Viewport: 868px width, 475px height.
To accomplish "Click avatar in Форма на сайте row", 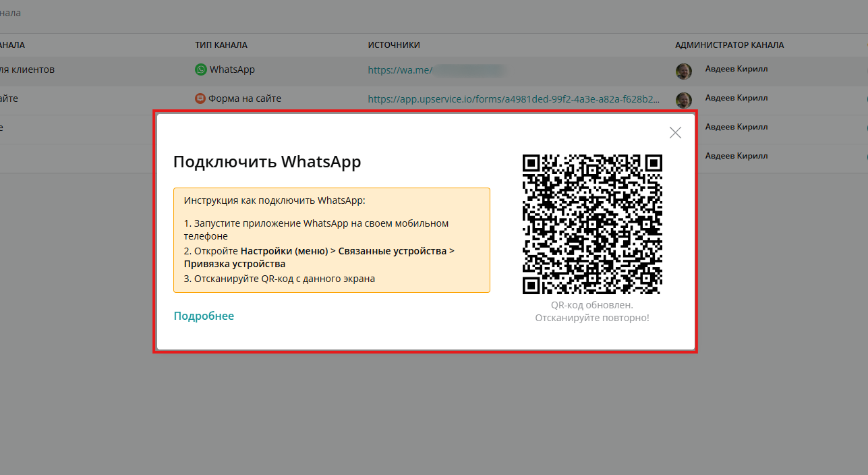I will pos(684,101).
